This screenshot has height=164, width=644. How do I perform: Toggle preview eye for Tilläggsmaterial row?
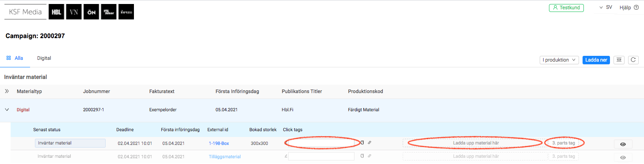point(623,157)
